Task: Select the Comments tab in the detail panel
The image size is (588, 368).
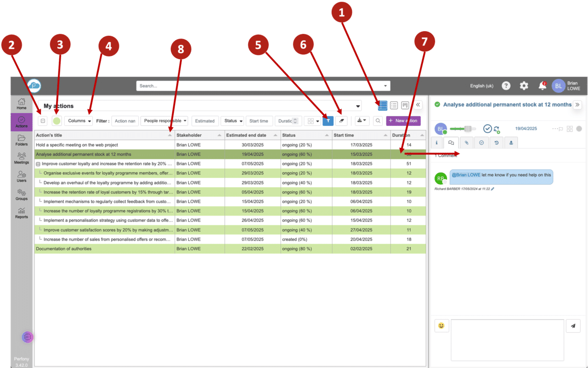Action: tap(451, 142)
